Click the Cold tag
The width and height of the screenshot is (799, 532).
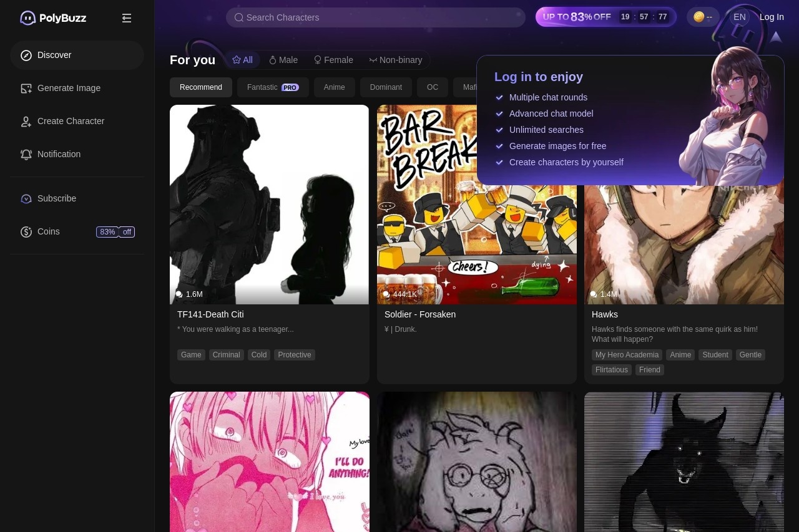(259, 355)
